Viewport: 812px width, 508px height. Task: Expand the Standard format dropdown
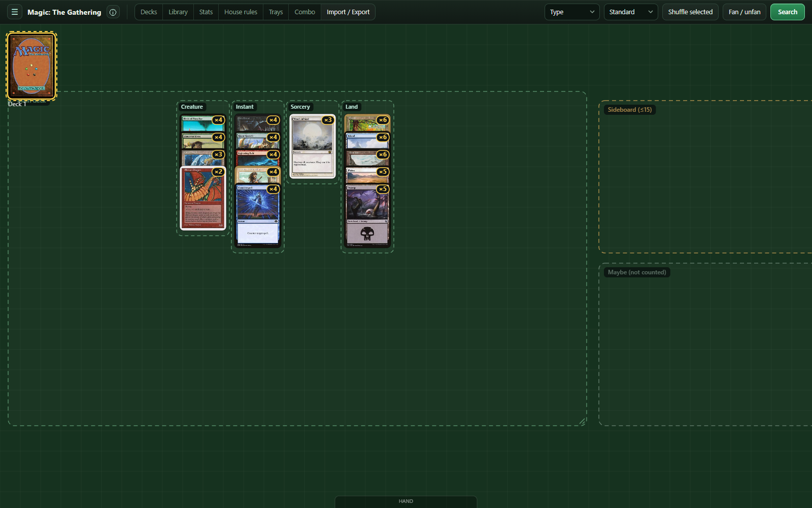tap(631, 12)
